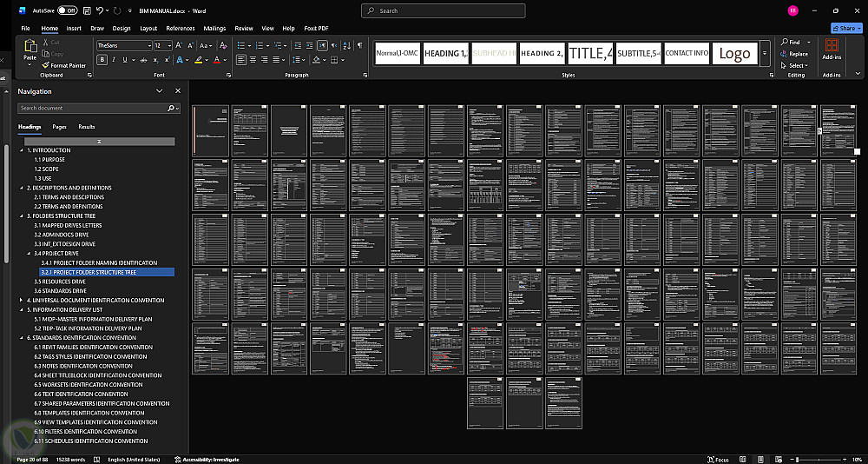The image size is (868, 464).
Task: Center align the paragraph
Action: coord(253,60)
